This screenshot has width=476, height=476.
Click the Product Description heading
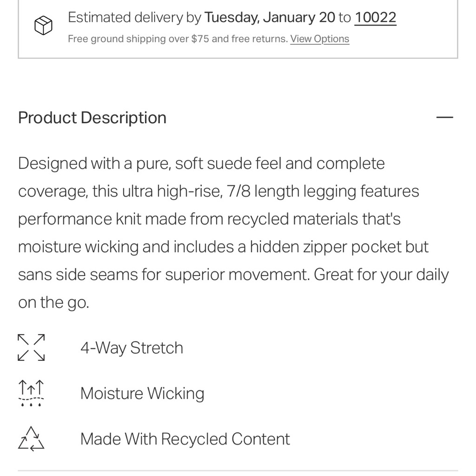(92, 118)
